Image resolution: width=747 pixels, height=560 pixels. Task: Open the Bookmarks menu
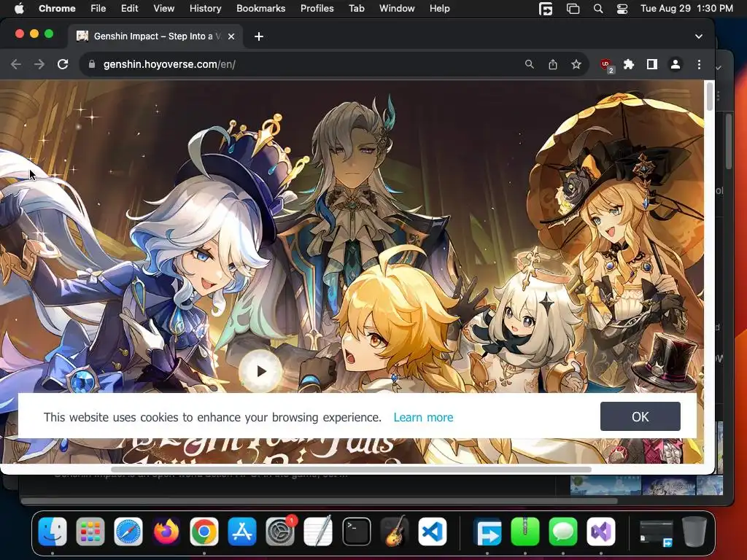(x=260, y=9)
